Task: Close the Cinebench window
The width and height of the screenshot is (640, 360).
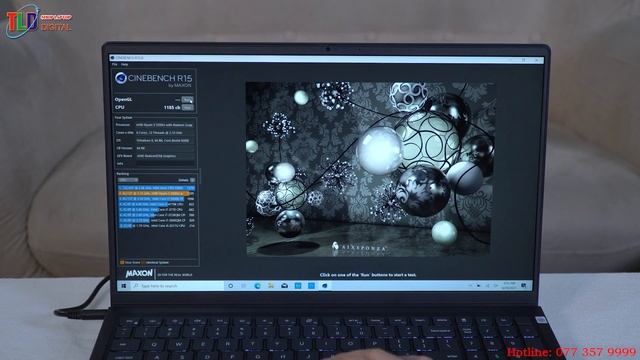Action: (536, 60)
